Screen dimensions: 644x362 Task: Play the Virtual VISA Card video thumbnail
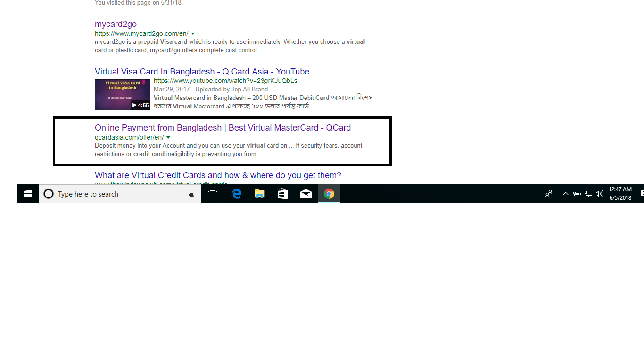[122, 94]
